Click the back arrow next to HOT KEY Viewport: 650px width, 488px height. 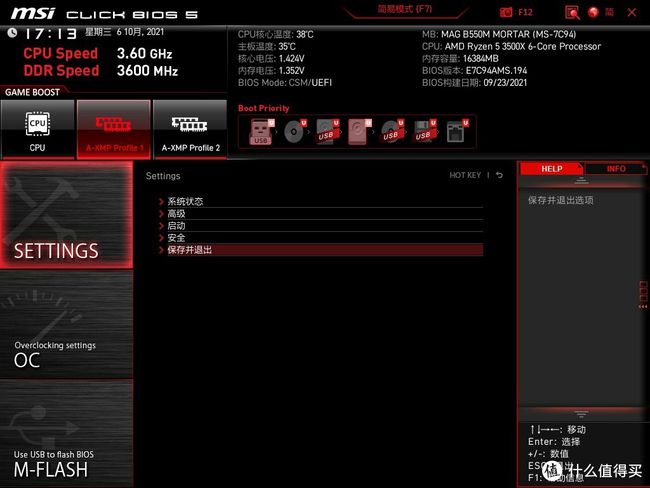coord(500,175)
